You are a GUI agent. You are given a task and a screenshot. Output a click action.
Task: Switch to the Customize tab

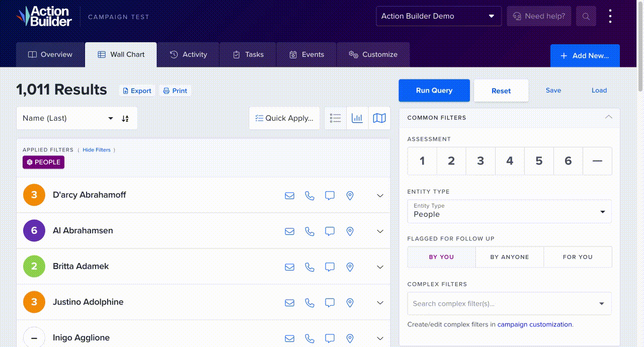(x=373, y=55)
